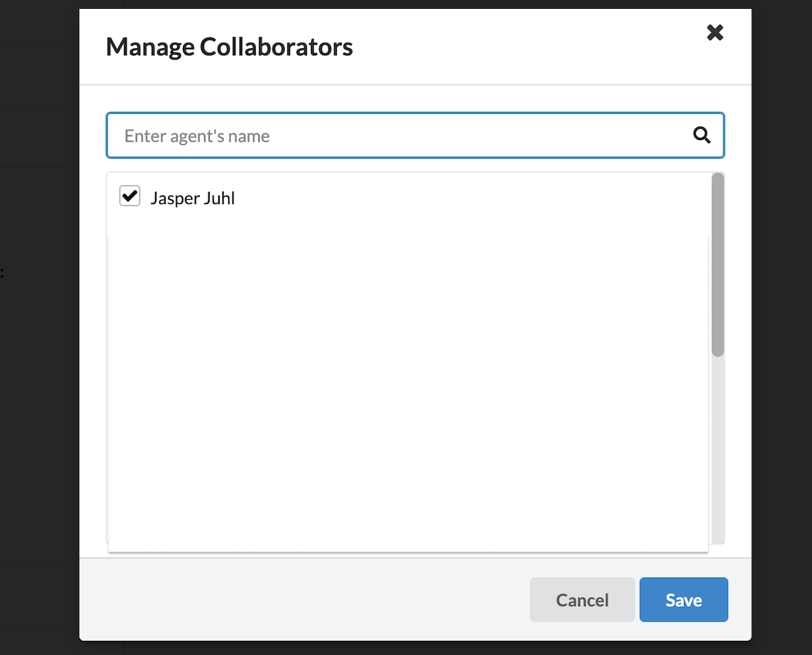Close the Manage Collaborators dialog with X
The width and height of the screenshot is (812, 655).
coord(715,33)
